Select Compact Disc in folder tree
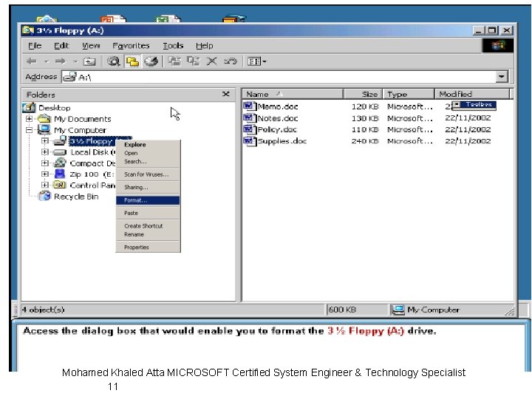Viewport: 532px width, 399px height. 92,163
